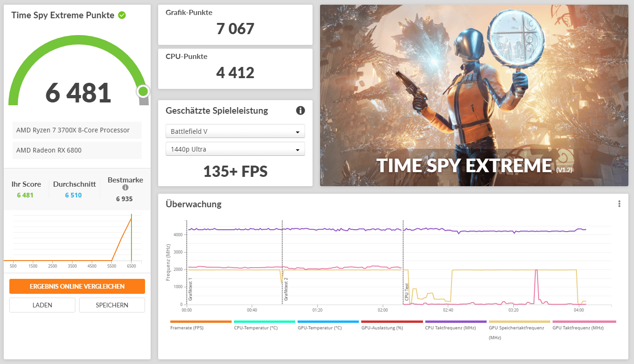
Task: Click the Time Spy Extreme Punkte heading
Action: tap(63, 15)
